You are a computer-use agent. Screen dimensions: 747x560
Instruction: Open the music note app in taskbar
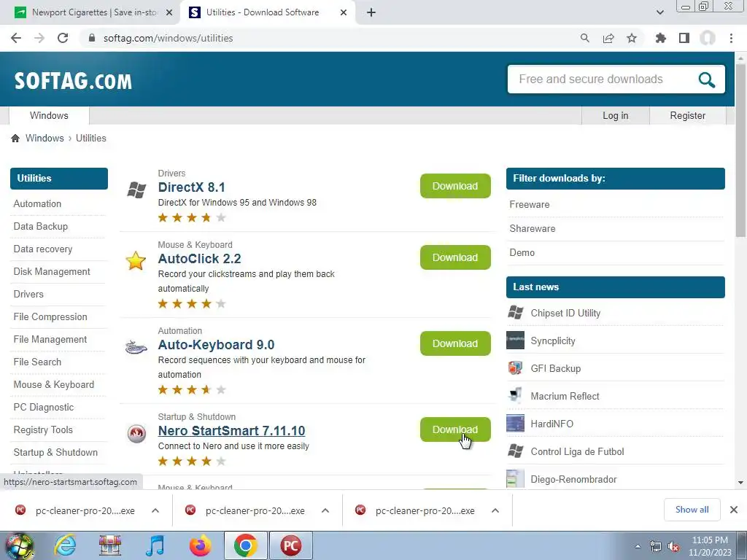click(155, 545)
